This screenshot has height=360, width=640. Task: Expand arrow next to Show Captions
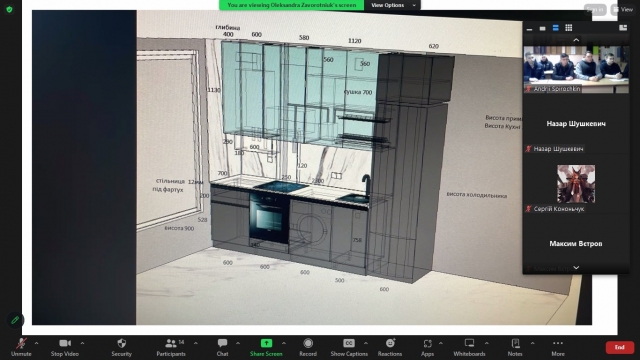[x=366, y=343]
